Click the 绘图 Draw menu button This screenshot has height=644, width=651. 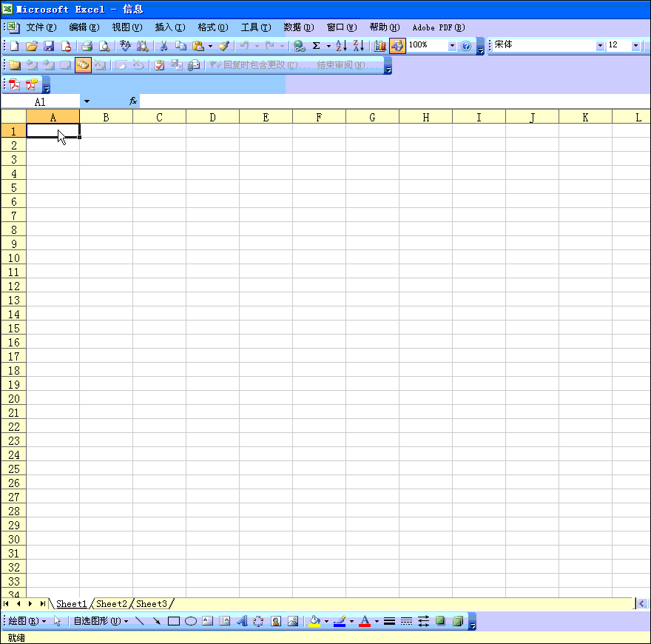coord(27,622)
